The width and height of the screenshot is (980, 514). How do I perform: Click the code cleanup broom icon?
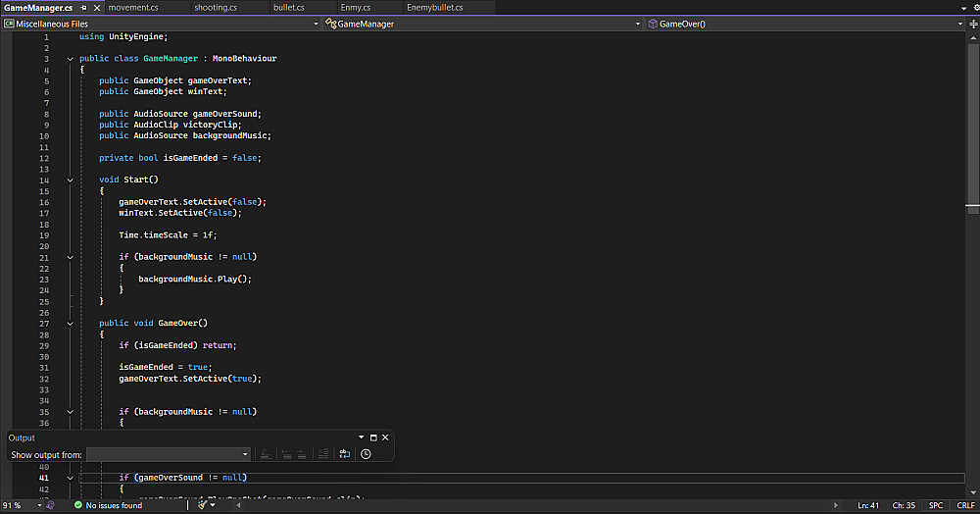[x=202, y=505]
